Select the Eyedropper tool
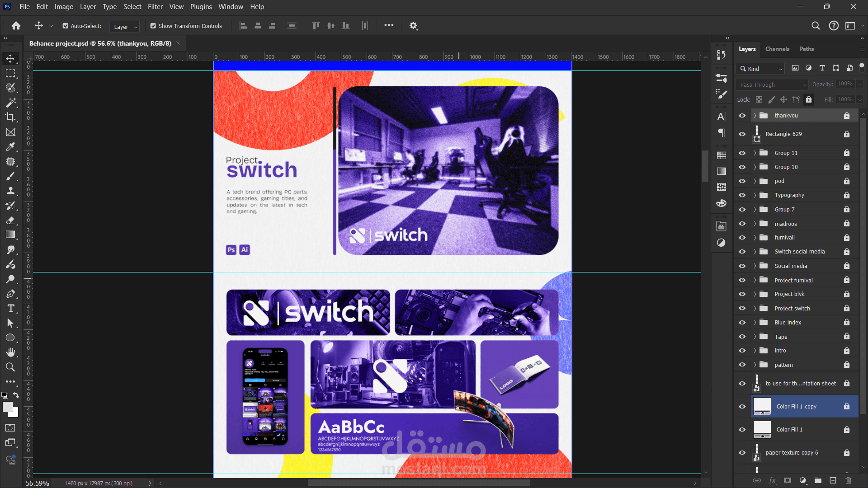The image size is (868, 488). point(10,147)
